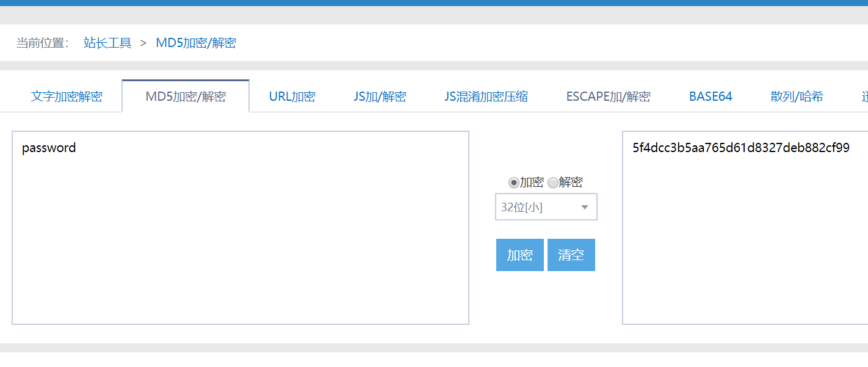Viewport: 868px width, 367px height.
Task: Click the 当前位置 label
Action: coord(42,43)
